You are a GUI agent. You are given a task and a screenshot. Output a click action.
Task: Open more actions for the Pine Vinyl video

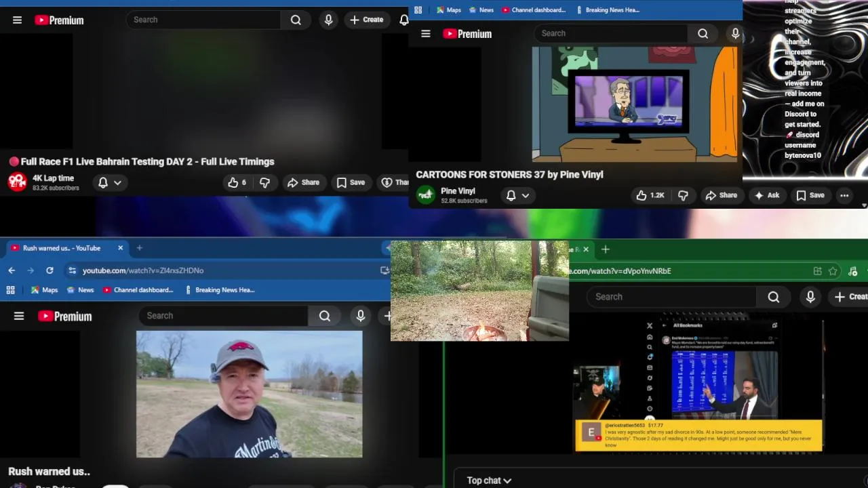tap(844, 195)
